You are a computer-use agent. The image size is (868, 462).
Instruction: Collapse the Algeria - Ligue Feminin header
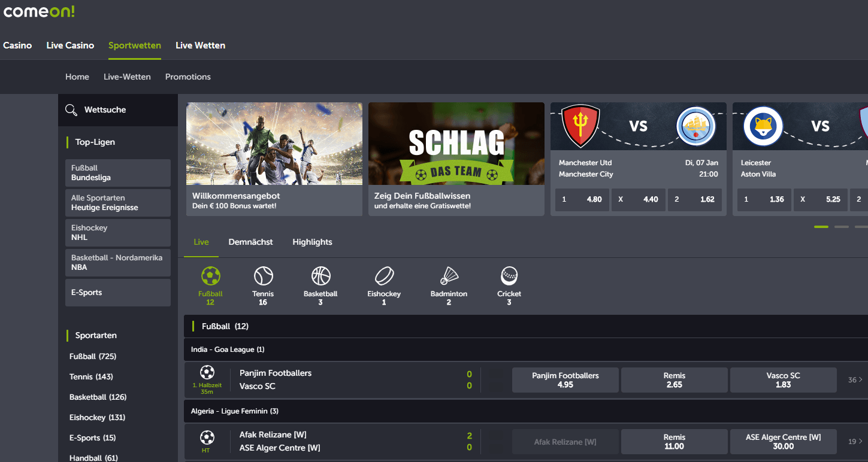point(526,411)
